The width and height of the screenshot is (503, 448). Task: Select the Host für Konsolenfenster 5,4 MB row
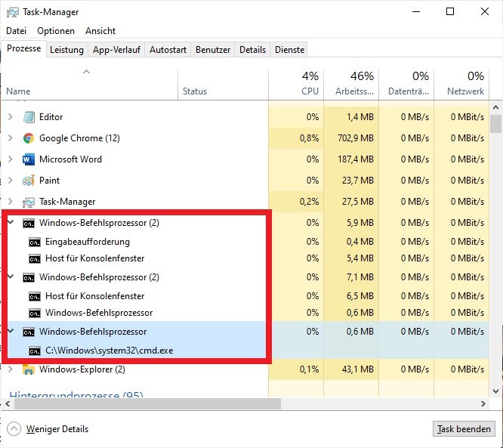pyautogui.click(x=94, y=258)
